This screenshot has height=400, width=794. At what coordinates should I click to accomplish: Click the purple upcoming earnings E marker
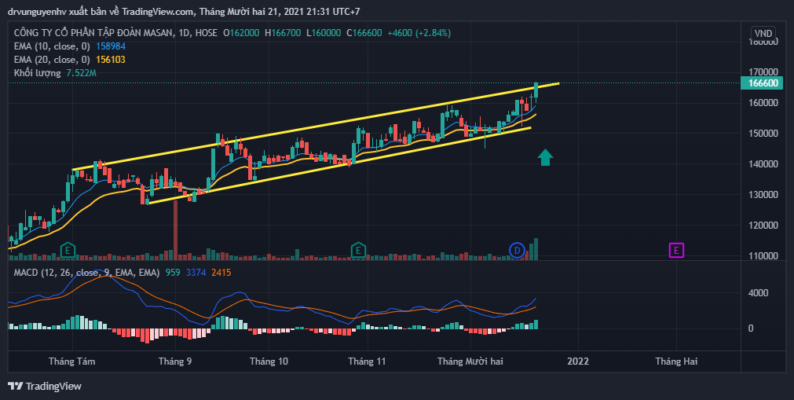[677, 250]
